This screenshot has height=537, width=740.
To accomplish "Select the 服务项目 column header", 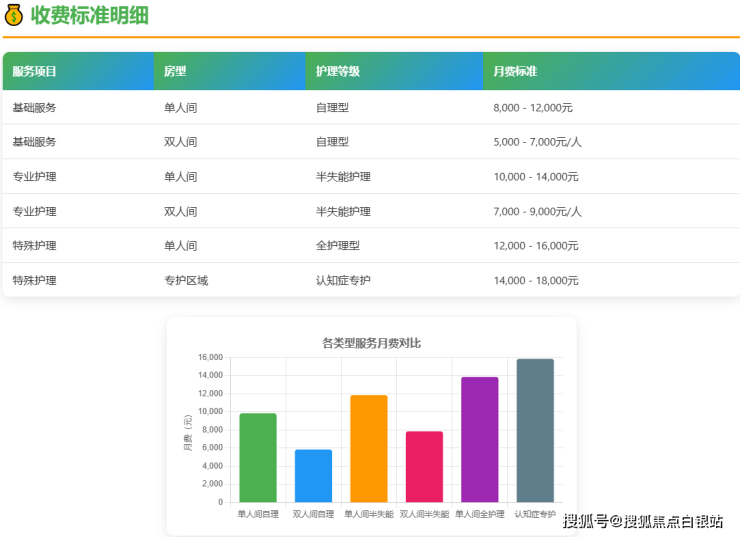I will [x=35, y=72].
